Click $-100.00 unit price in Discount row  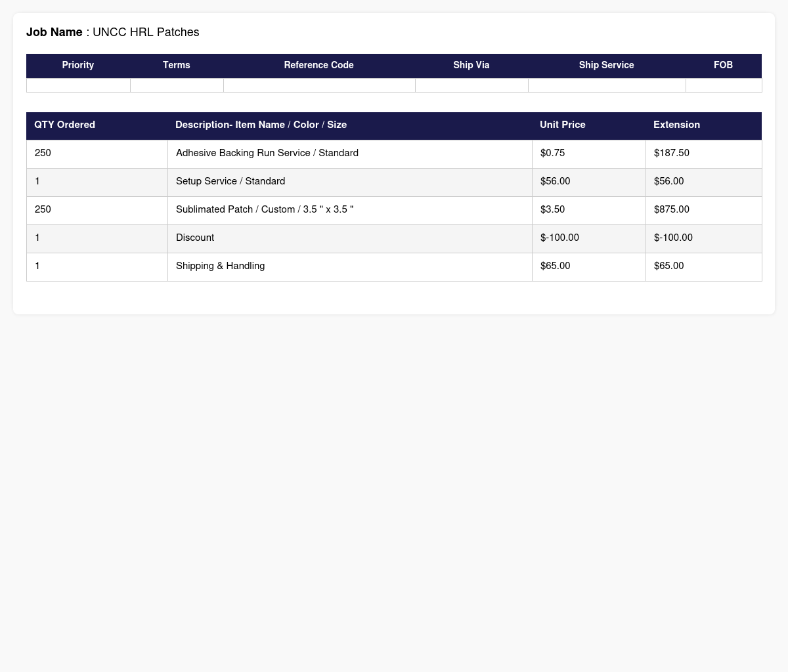point(559,238)
